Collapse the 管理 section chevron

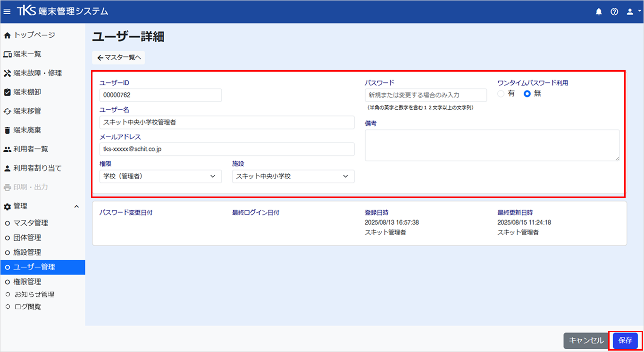[x=76, y=206]
